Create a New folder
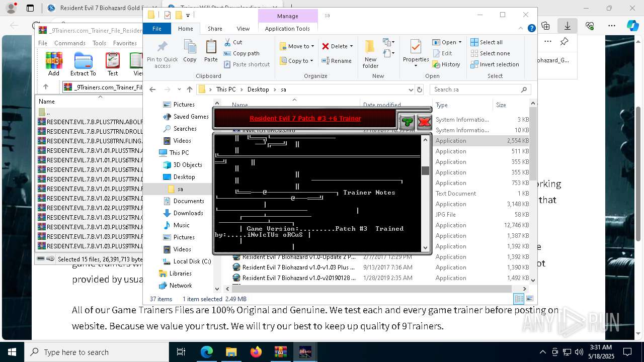 (370, 54)
